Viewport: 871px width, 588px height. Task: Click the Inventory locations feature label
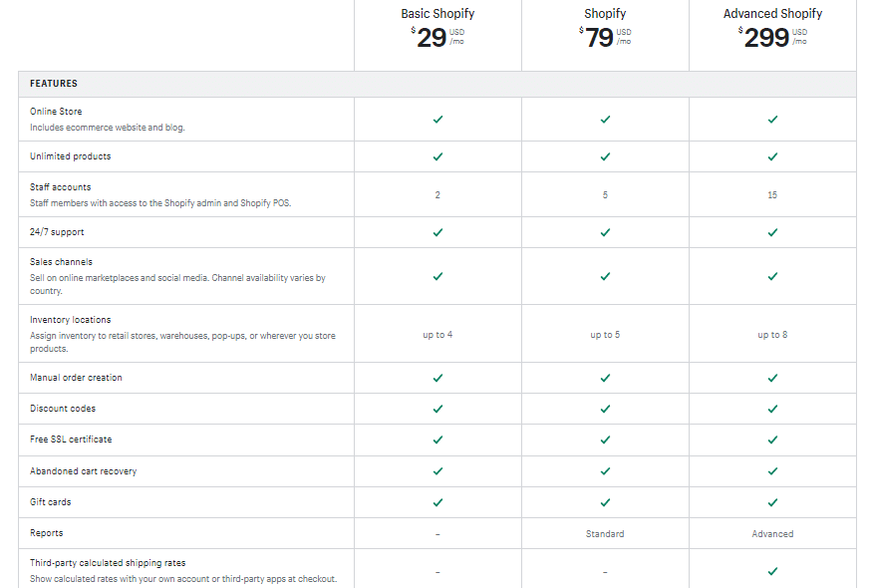pos(70,320)
